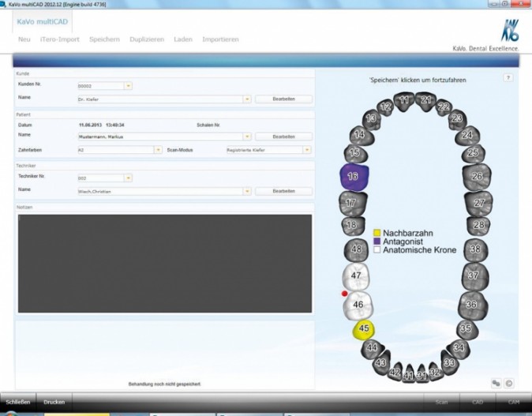Click the yellow Nachbarzahn legend swatch
Screen dimensions: 532x416
377,233
